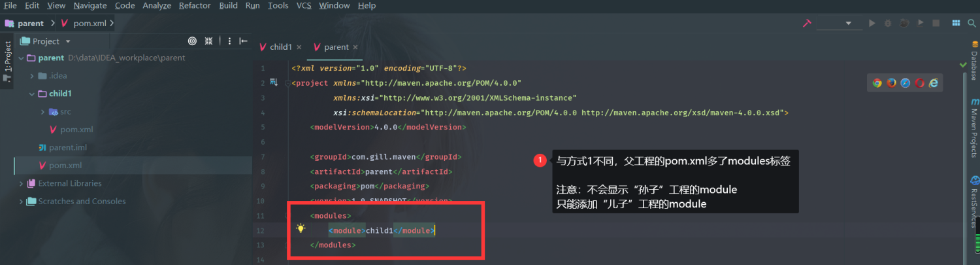
Task: Open in Firefox browser icon
Action: (891, 82)
